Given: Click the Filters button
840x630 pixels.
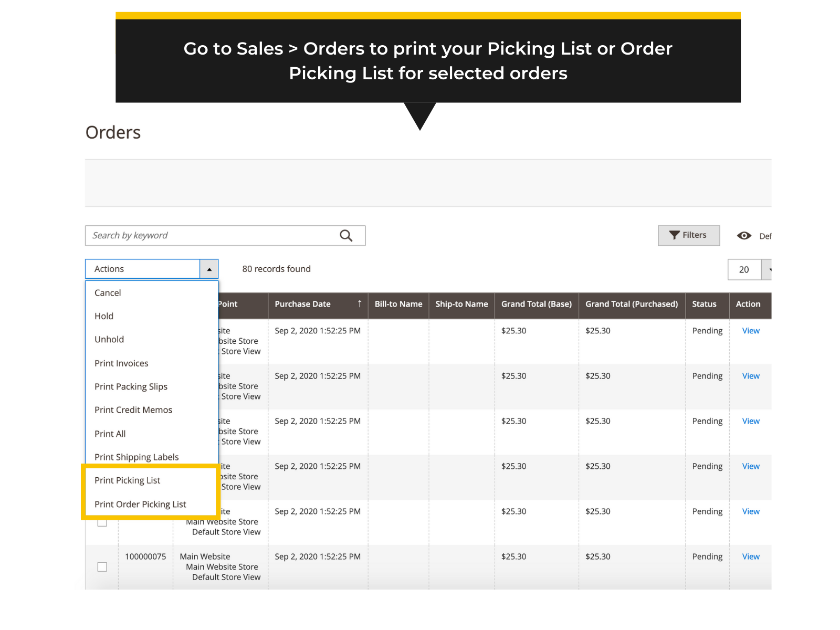Looking at the screenshot, I should (689, 235).
